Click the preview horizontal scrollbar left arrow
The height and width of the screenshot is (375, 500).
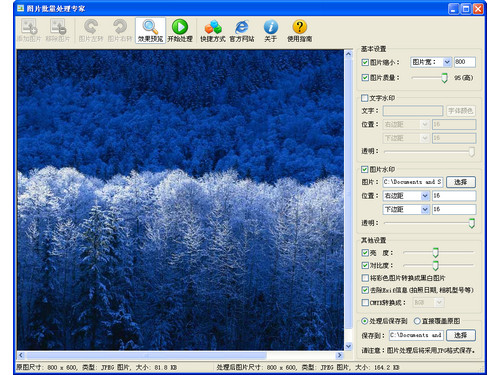click(21, 355)
